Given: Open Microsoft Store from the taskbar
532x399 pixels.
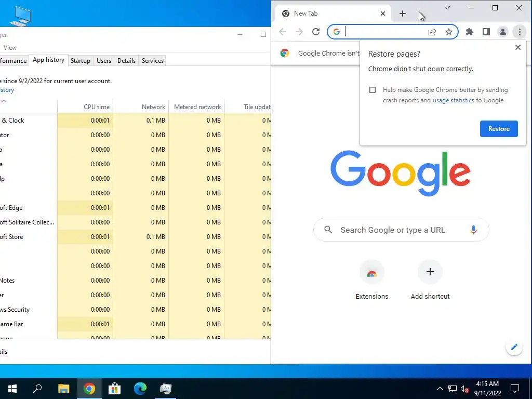Looking at the screenshot, I should 115,389.
